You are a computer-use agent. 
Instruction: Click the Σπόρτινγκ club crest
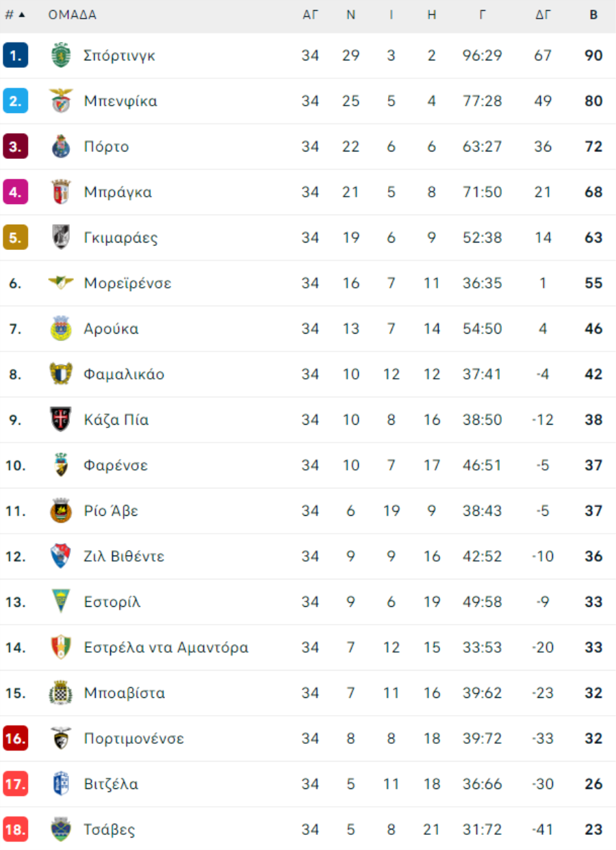point(61,55)
